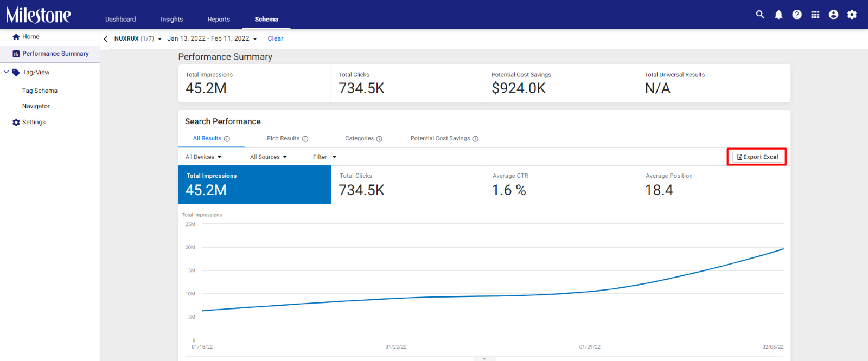Open the notifications bell icon

[x=778, y=15]
